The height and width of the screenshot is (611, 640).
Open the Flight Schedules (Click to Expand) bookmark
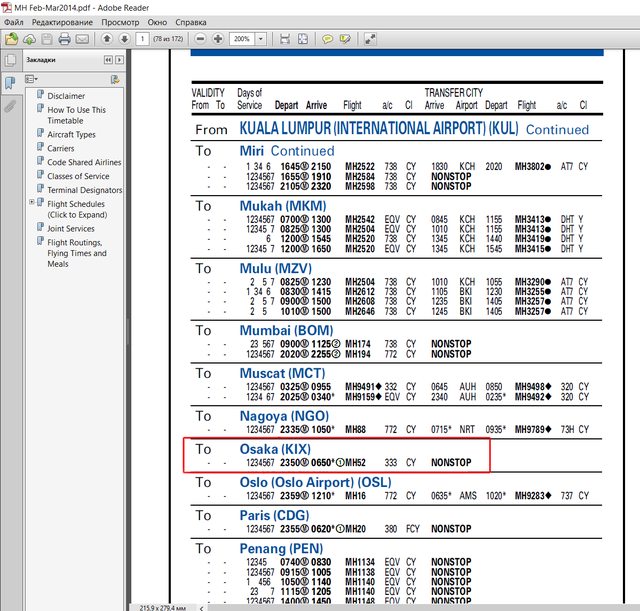[77, 209]
